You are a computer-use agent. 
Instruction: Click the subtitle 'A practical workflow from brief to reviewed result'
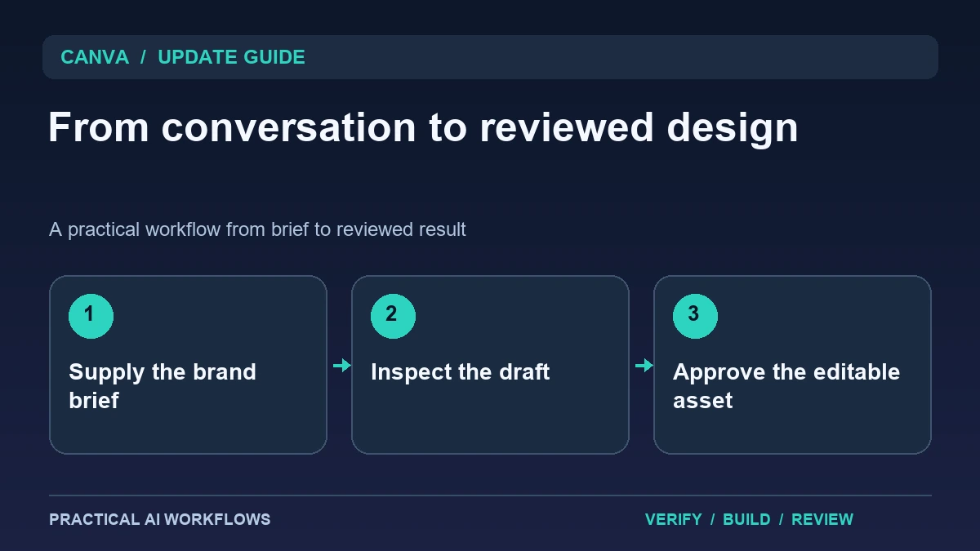coord(257,229)
